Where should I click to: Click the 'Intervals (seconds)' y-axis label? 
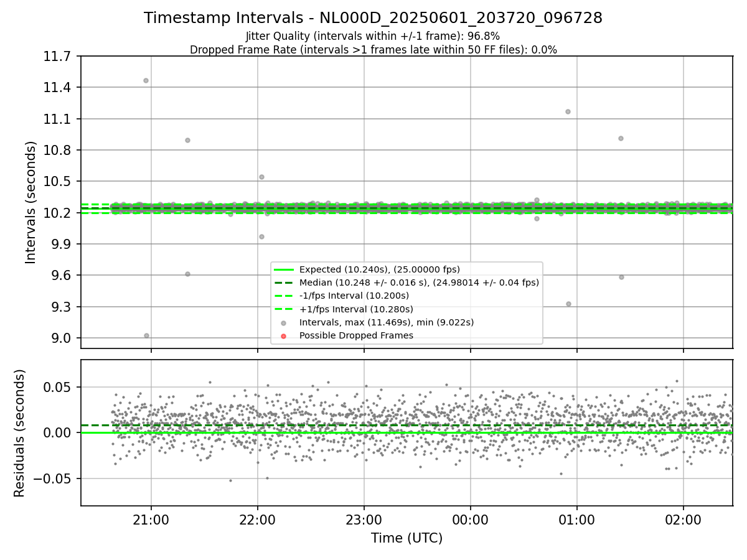pos(31,202)
